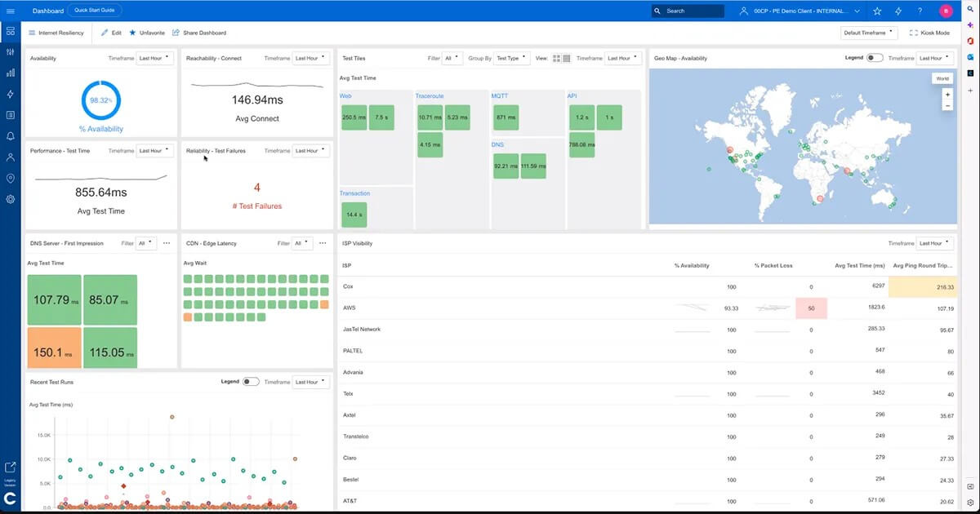Switch Test Tiles to table view

click(x=568, y=58)
